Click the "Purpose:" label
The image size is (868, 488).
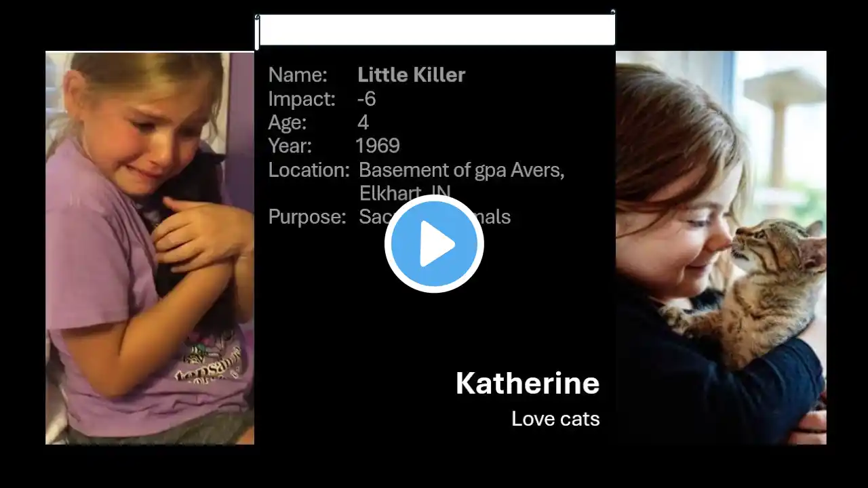point(307,217)
